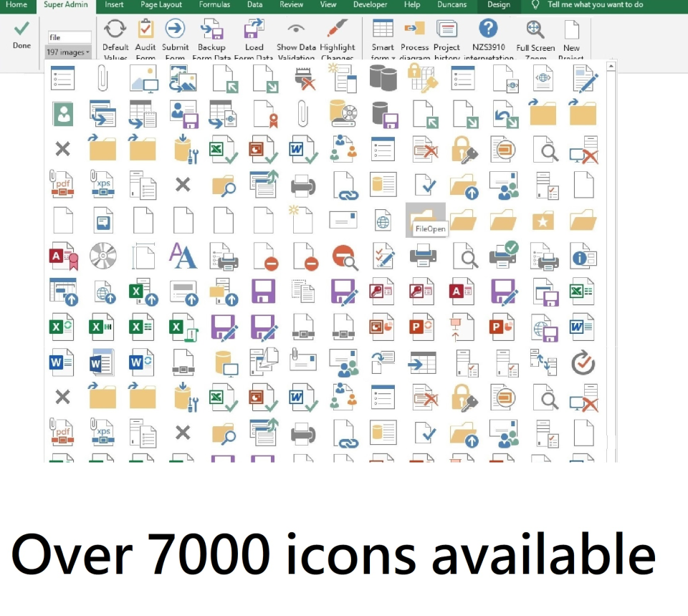Image resolution: width=688 pixels, height=616 pixels.
Task: Switch to the Insert tab
Action: 114,5
